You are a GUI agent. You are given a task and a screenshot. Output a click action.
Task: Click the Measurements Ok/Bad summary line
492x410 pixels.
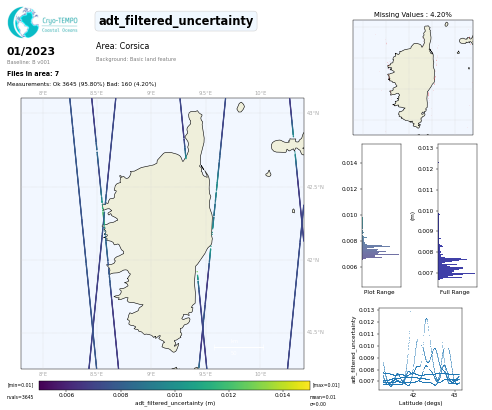tap(81, 84)
